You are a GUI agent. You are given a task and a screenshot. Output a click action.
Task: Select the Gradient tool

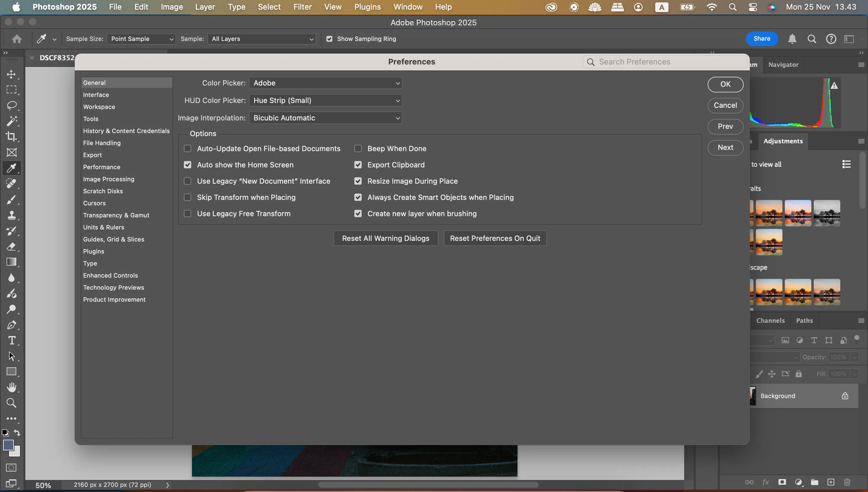coord(12,262)
